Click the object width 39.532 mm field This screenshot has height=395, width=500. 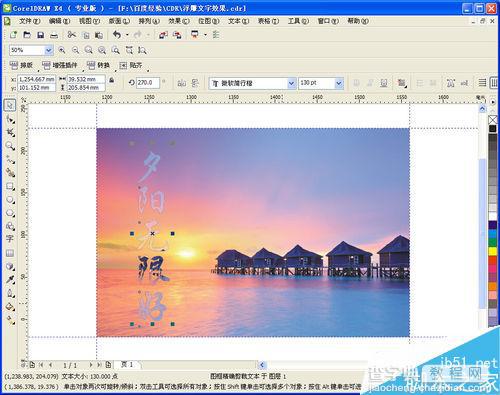[86, 79]
